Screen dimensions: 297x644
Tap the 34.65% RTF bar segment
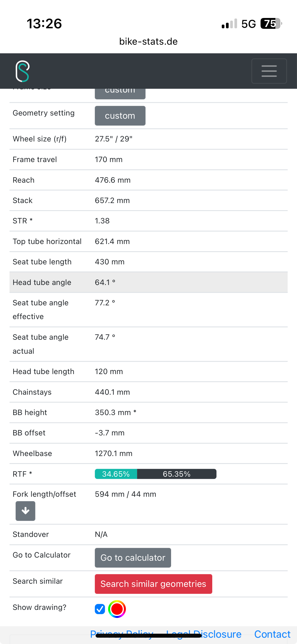[x=116, y=474]
